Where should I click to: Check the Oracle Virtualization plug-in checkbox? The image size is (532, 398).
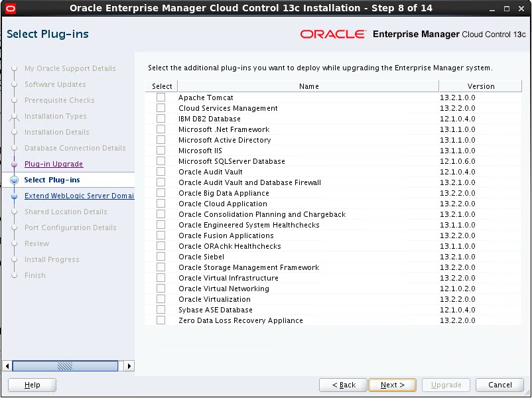point(161,299)
